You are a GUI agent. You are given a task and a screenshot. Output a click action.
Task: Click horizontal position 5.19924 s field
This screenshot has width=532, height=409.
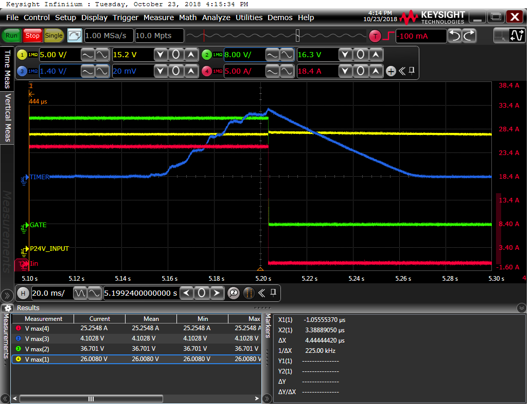coord(140,293)
